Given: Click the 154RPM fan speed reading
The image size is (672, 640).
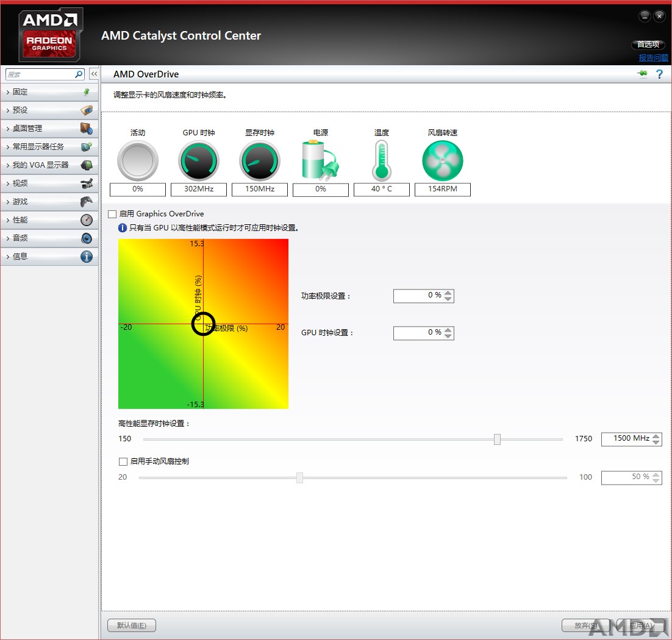Looking at the screenshot, I should (x=443, y=190).
